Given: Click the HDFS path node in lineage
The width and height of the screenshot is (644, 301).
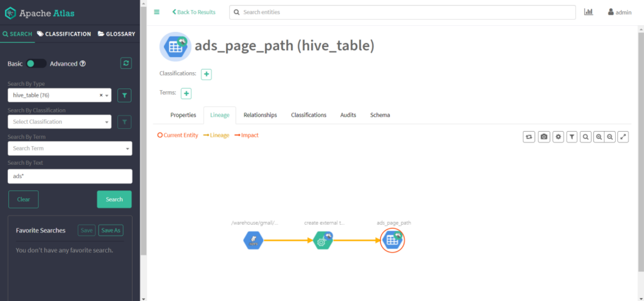Looking at the screenshot, I should coord(253,240).
